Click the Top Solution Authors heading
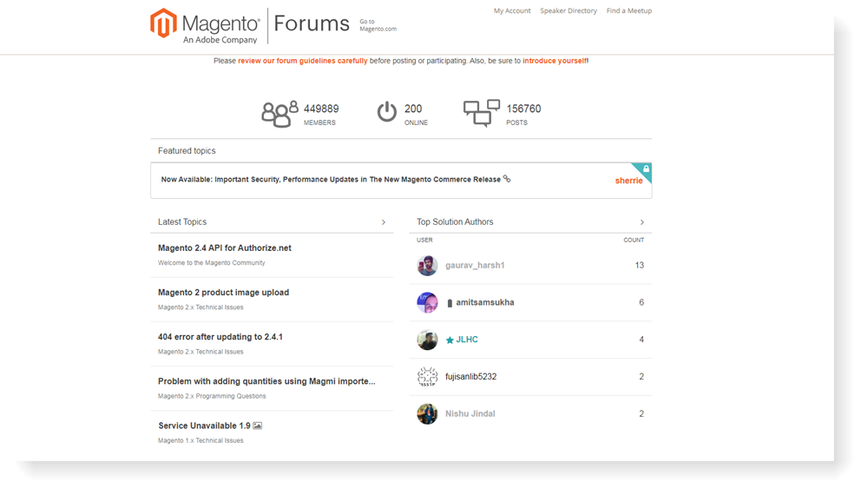 pos(455,222)
